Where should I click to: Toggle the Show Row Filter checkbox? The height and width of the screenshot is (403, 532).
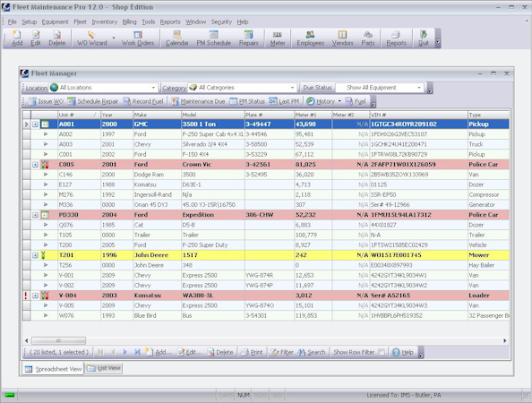(x=382, y=352)
